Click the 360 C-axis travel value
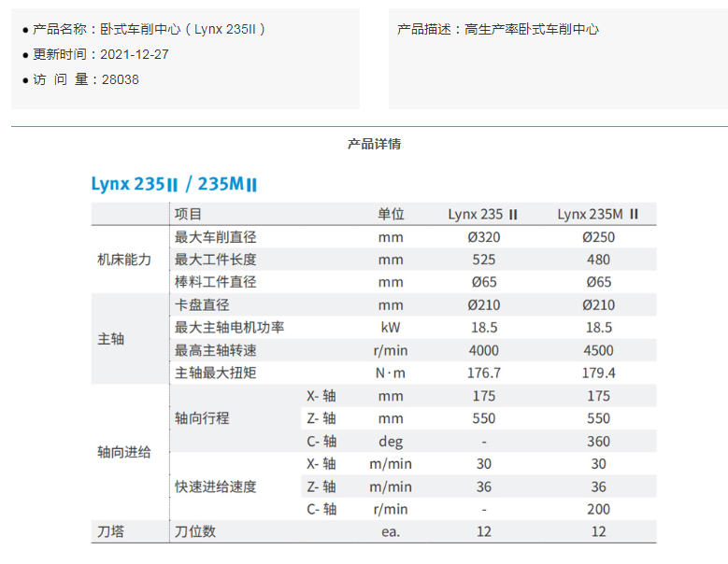 (598, 441)
